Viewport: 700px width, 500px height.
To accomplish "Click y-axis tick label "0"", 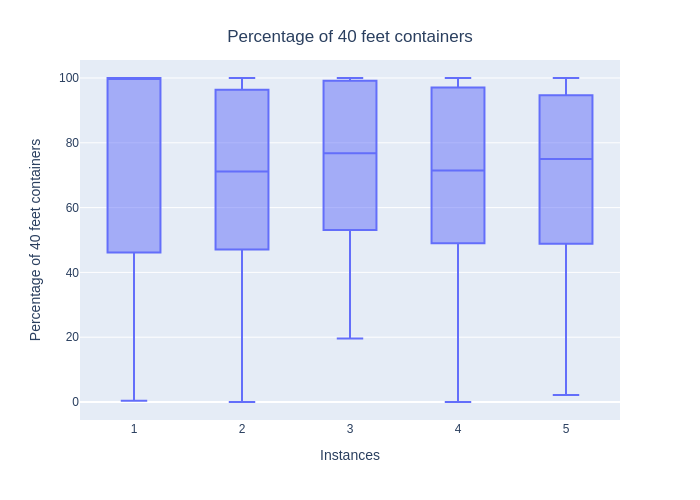I will coord(75,402).
